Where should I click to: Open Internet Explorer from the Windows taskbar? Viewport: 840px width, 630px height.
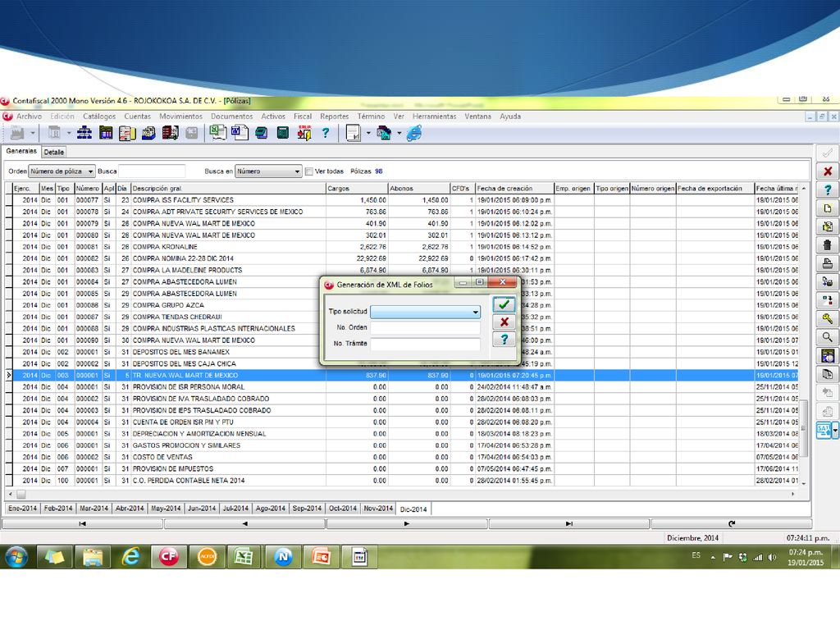[130, 557]
